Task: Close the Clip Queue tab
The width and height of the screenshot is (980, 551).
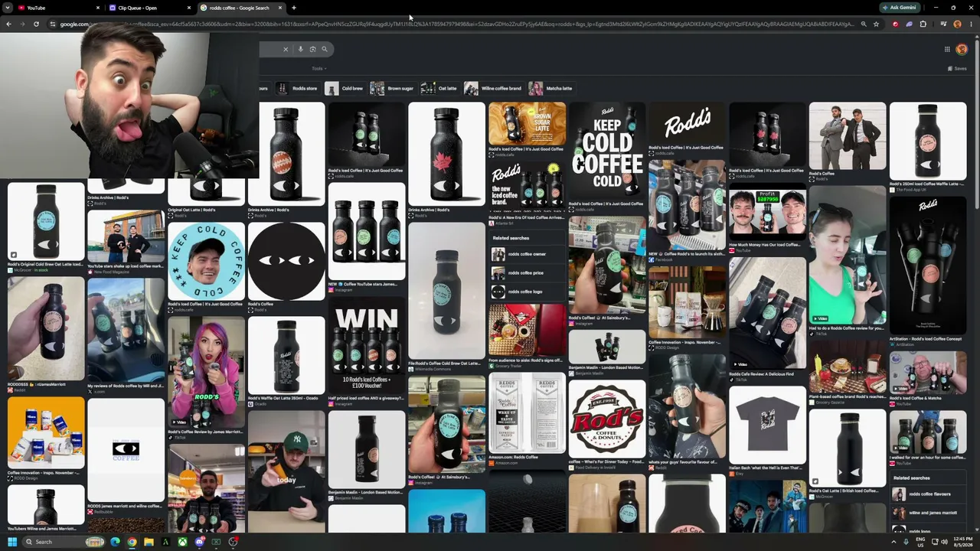Action: pos(189,8)
